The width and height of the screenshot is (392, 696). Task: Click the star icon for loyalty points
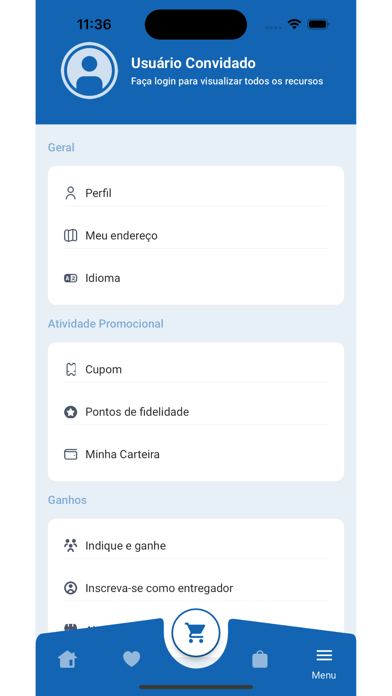tap(71, 412)
